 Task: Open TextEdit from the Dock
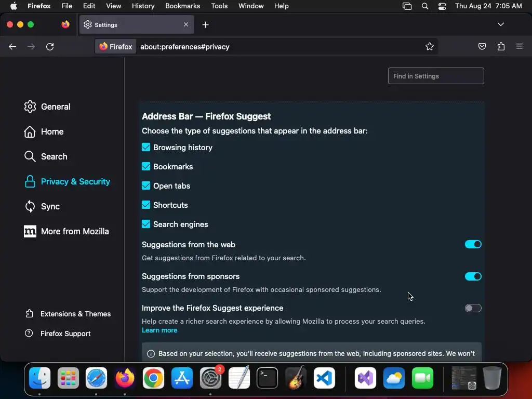(239, 378)
